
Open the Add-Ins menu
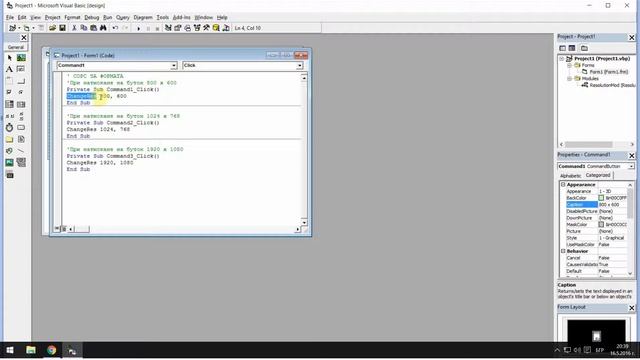[x=182, y=18]
